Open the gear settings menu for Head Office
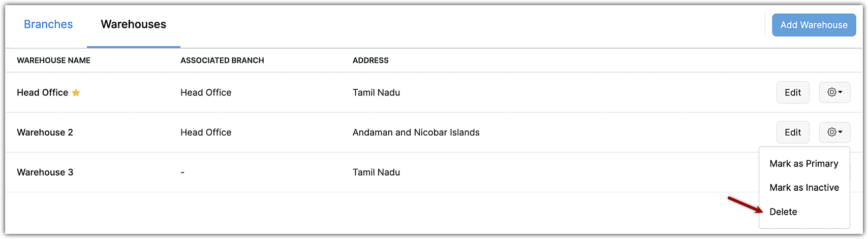This screenshot has width=868, height=239. (834, 92)
